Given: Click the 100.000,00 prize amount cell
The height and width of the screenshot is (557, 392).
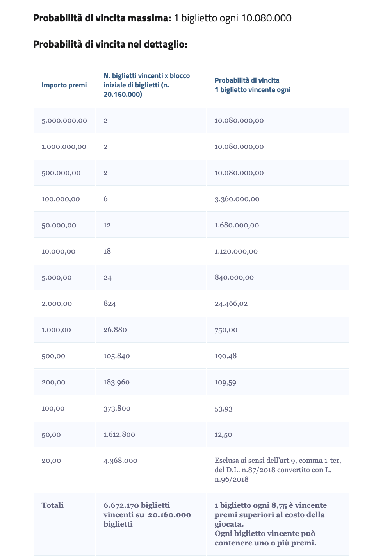Looking at the screenshot, I should [x=61, y=199].
